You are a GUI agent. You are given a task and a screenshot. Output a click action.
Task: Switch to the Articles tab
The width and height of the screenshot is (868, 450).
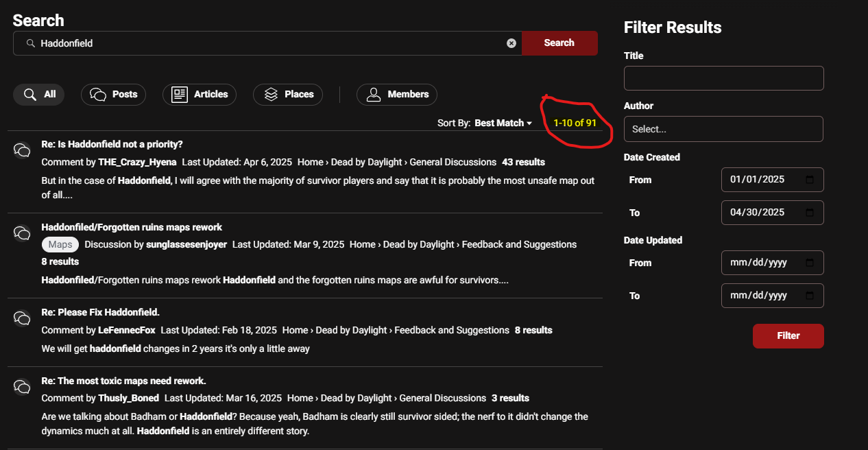coord(200,95)
